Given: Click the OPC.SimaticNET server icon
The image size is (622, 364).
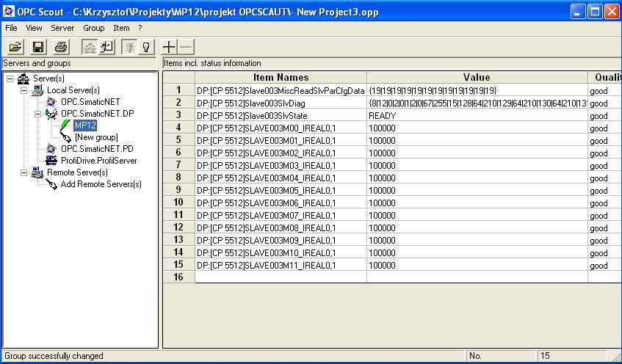Looking at the screenshot, I should pyautogui.click(x=51, y=102).
